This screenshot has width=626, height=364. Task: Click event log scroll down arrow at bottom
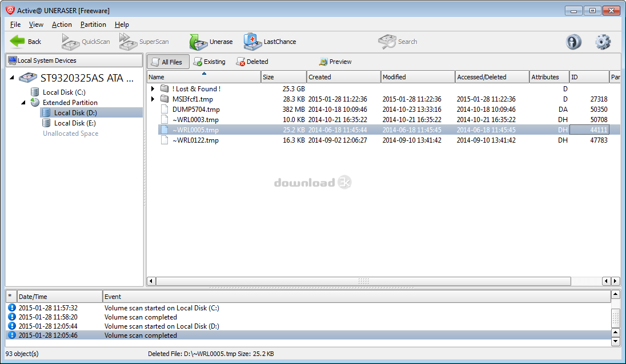[x=616, y=342]
